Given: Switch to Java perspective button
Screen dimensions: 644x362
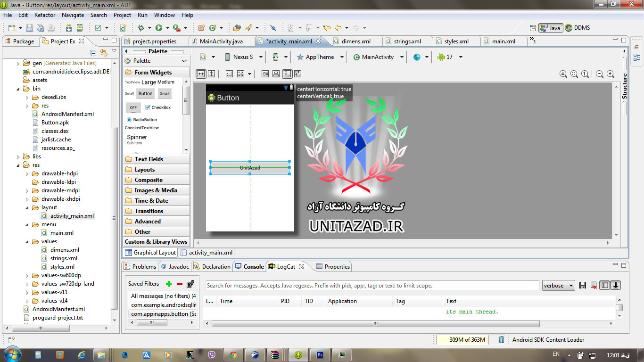Looking at the screenshot, I should point(550,28).
